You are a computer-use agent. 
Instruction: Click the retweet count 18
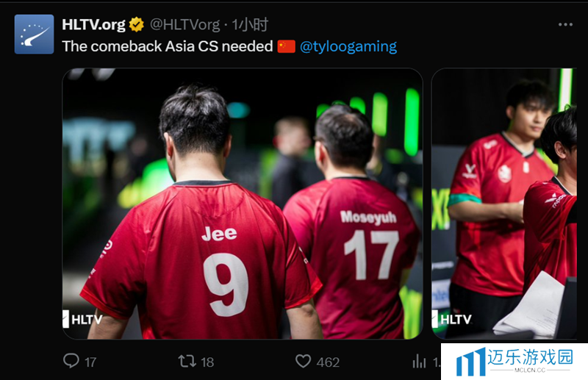click(x=207, y=362)
